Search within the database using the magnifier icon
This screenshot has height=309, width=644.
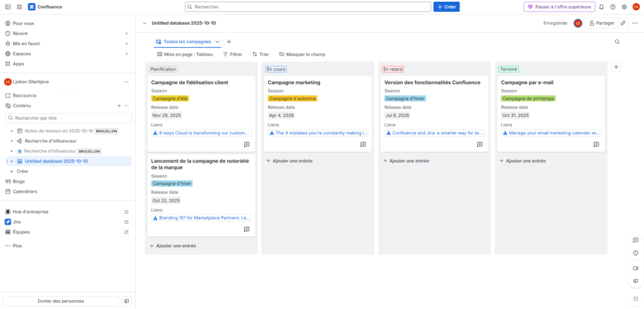pyautogui.click(x=617, y=42)
